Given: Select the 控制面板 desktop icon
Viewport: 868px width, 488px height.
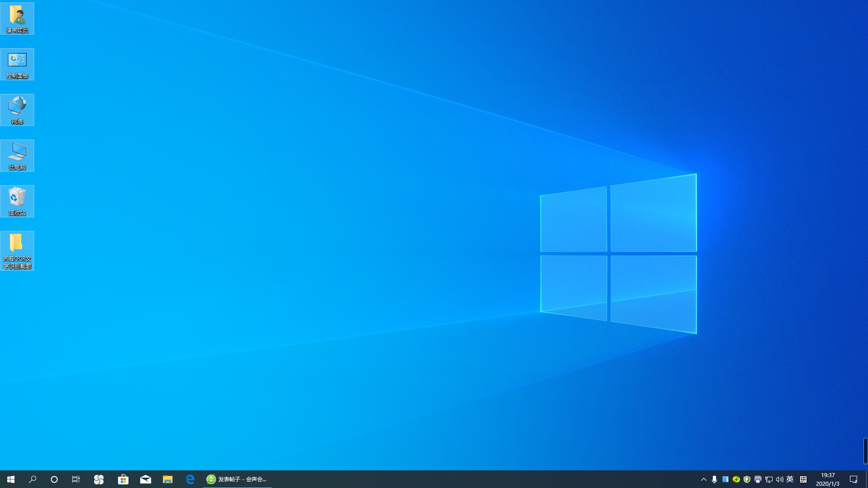Looking at the screenshot, I should (17, 64).
